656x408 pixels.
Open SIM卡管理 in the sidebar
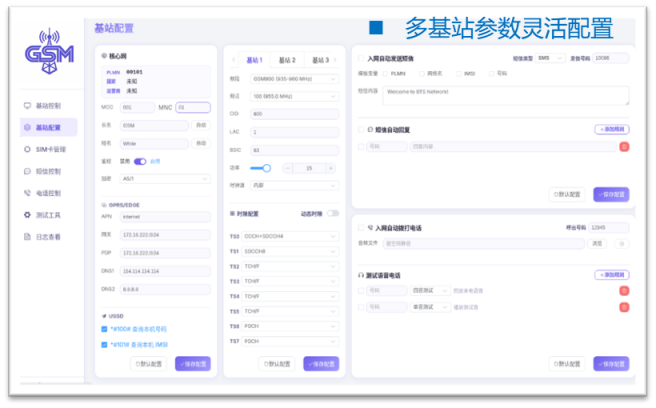click(x=48, y=149)
